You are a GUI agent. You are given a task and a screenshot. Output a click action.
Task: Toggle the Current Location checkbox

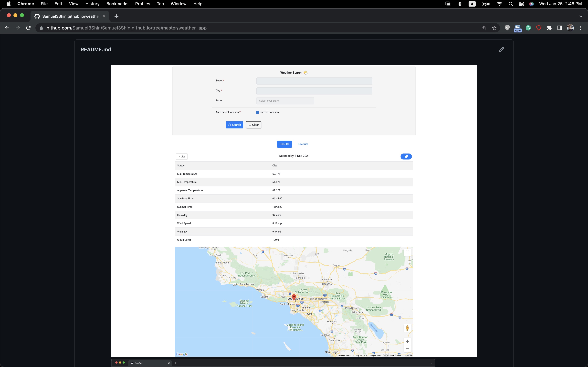pos(258,112)
